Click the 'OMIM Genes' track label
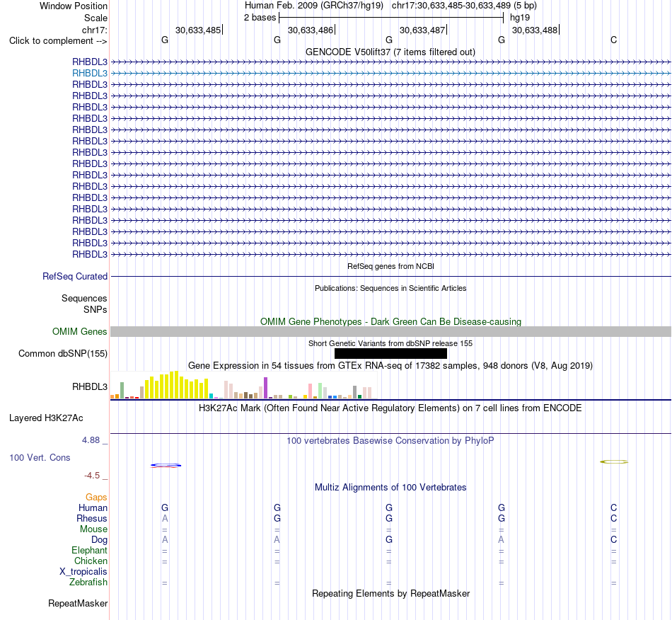 [x=79, y=331]
